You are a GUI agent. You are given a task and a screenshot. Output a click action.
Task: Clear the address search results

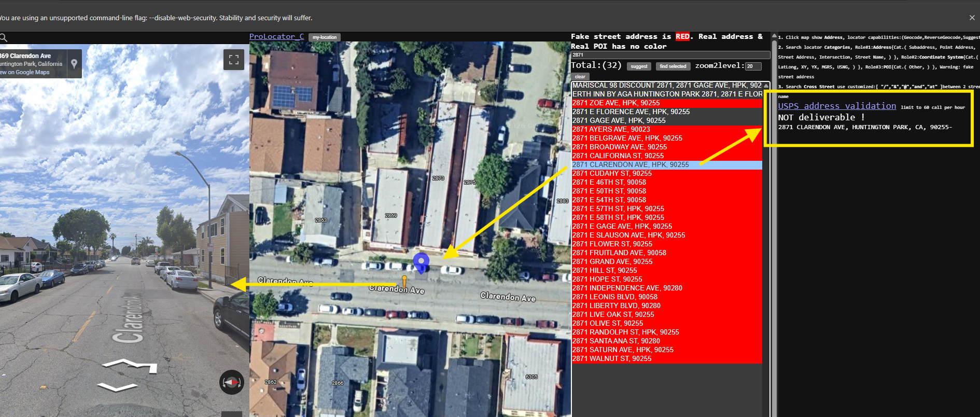[580, 76]
